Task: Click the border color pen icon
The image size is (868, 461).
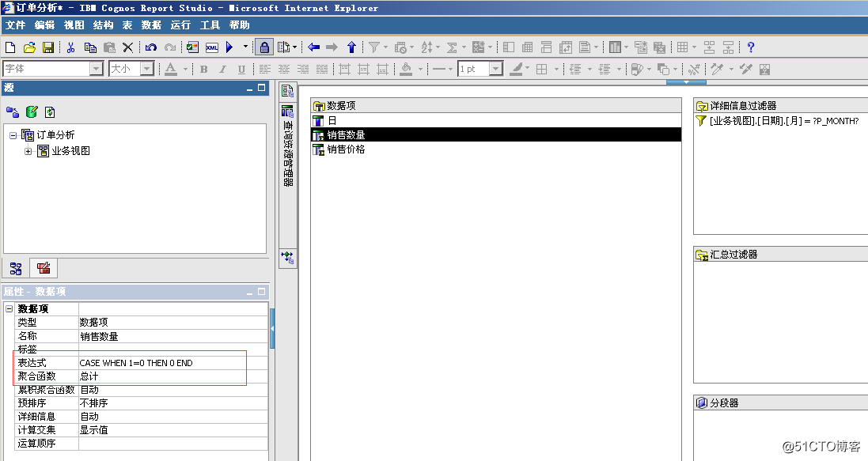Action: point(516,69)
